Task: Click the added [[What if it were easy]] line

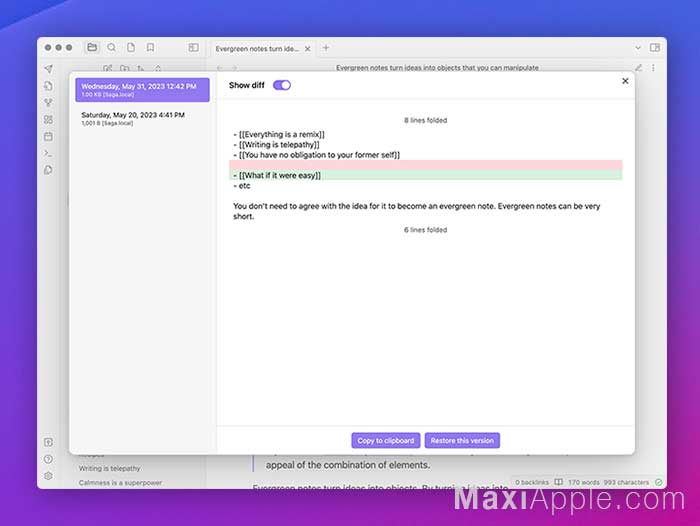Action: [425, 175]
